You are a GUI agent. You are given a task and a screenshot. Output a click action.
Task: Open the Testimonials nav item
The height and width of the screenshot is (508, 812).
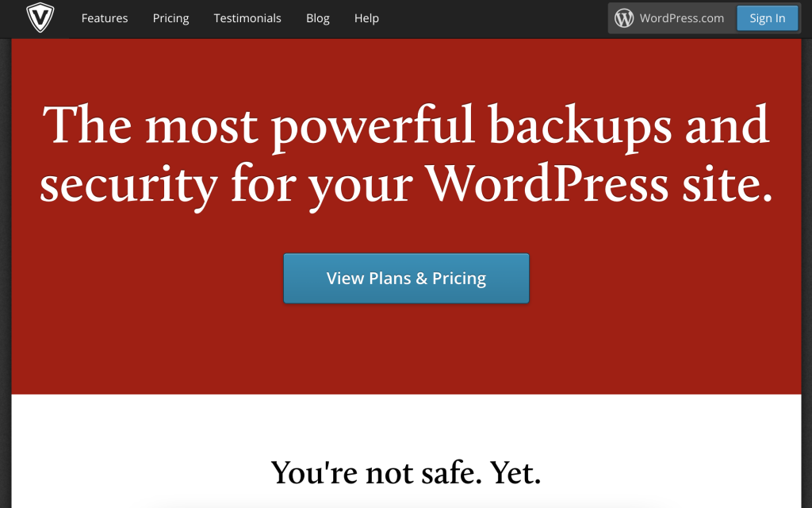(x=247, y=18)
